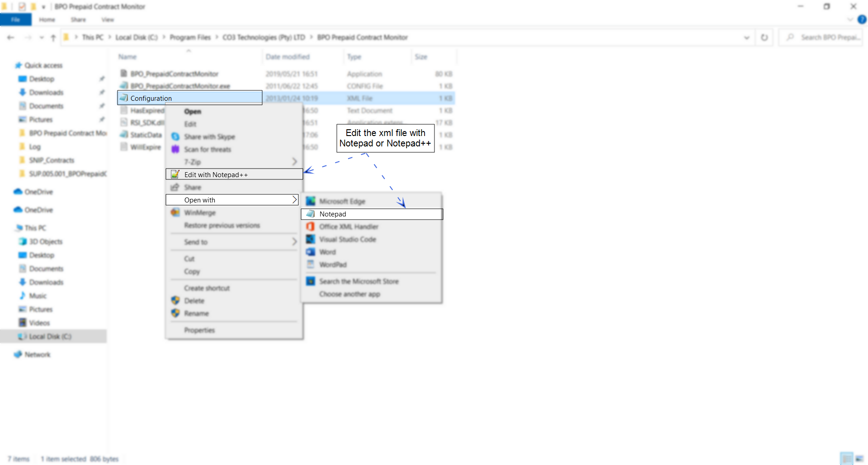
Task: Refresh the folder using the address bar refresh icon
Action: pyautogui.click(x=764, y=38)
